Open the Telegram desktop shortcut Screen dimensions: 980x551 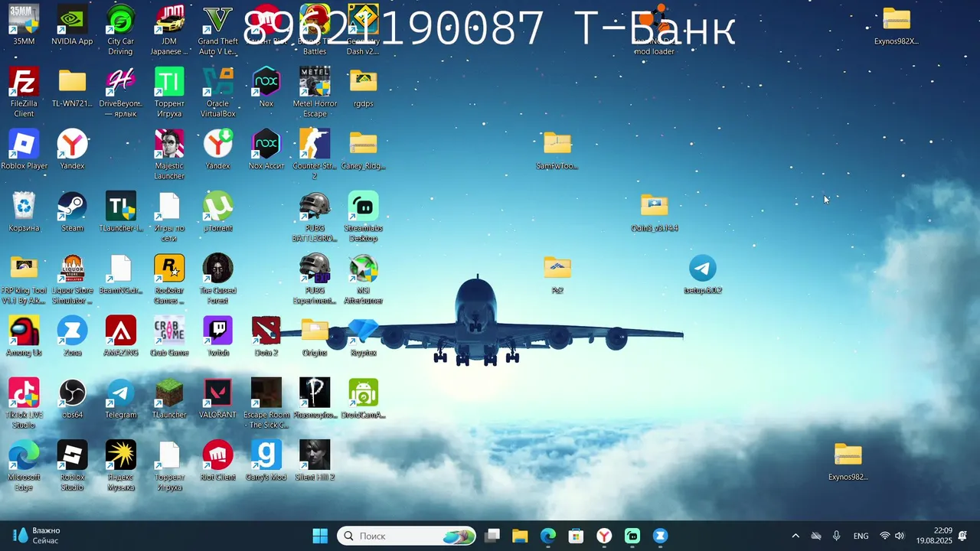[120, 399]
